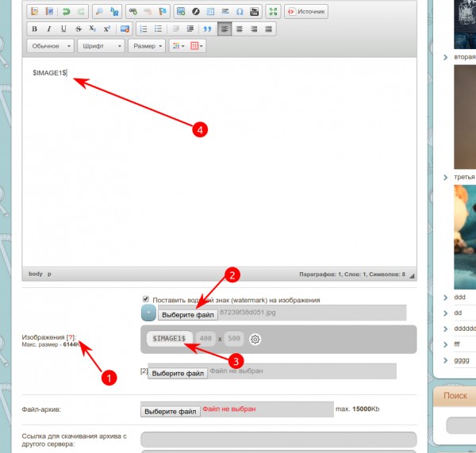This screenshot has width=476, height=453.
Task: Click the Paste from Word icon
Action: pyautogui.click(x=49, y=12)
